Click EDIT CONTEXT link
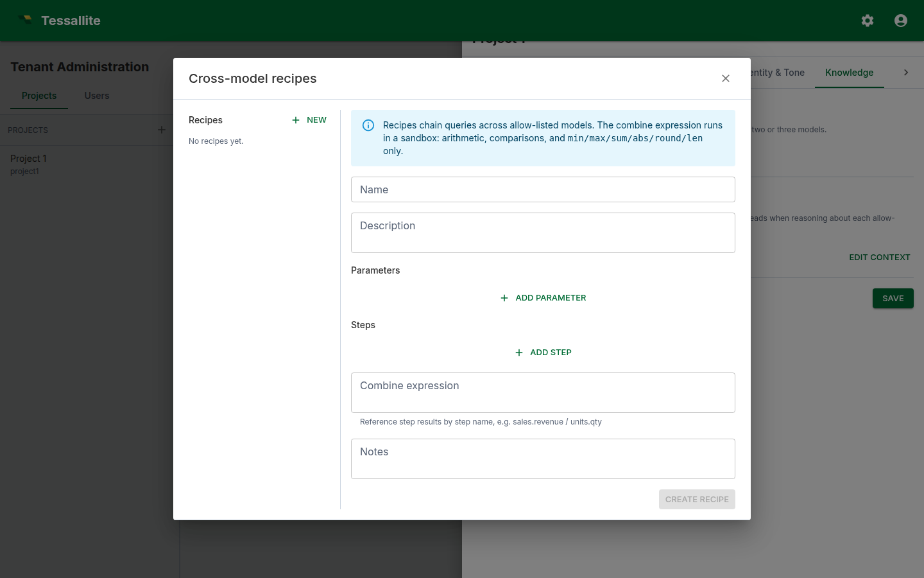Image resolution: width=924 pixels, height=578 pixels. 880,258
